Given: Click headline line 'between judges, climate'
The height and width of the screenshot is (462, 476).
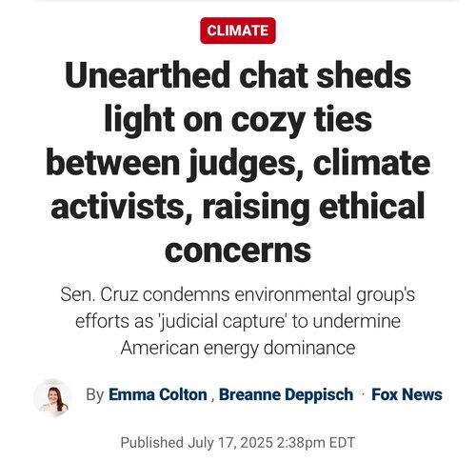Looking at the screenshot, I should tap(238, 164).
